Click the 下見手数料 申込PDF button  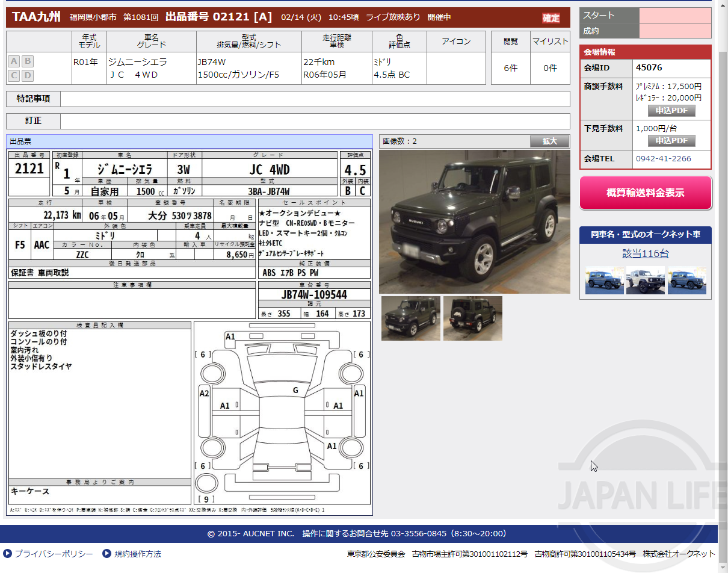671,140
